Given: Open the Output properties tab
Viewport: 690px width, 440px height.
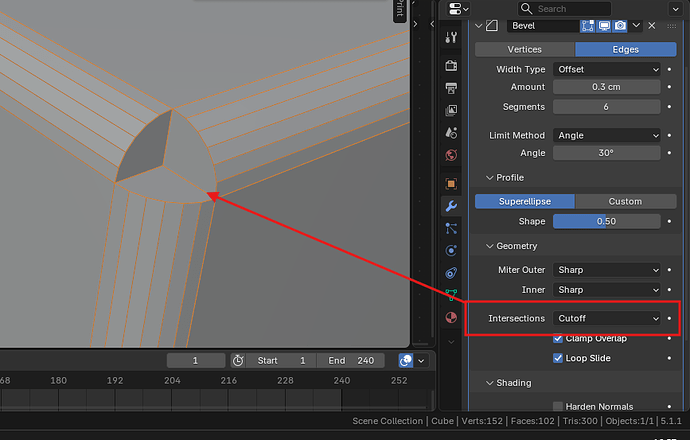Looking at the screenshot, I should [x=451, y=88].
